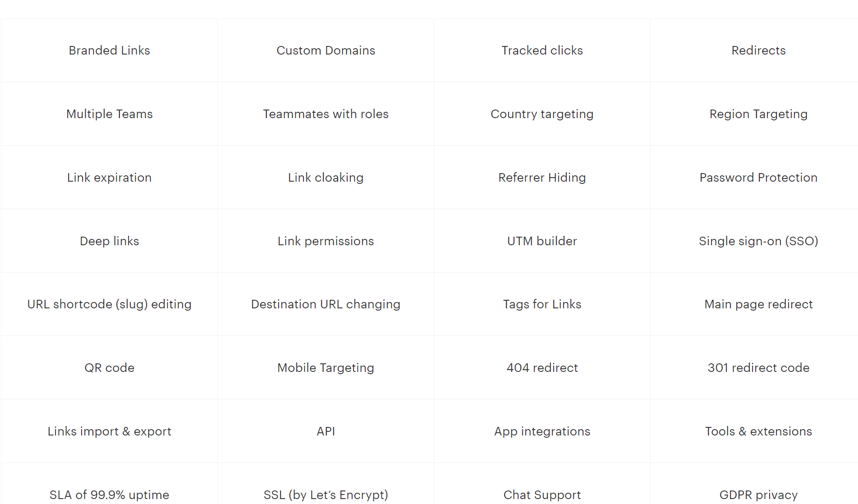Select the Tracked clicks cell
Viewport: 858px width, 504px height.
click(x=542, y=50)
